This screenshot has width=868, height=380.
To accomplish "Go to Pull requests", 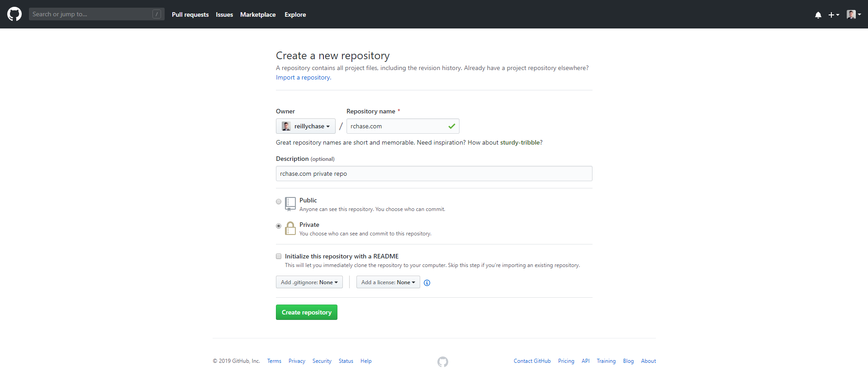I will [190, 14].
